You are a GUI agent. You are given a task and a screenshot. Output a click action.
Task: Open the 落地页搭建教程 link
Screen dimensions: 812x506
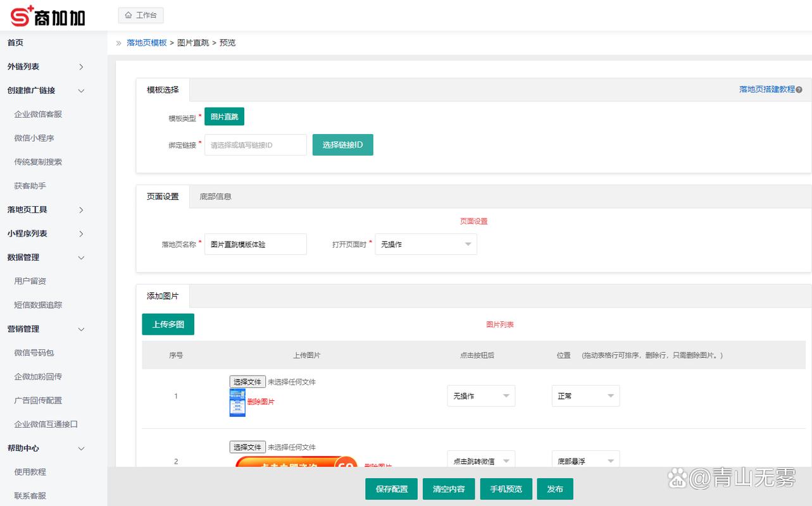(x=766, y=90)
